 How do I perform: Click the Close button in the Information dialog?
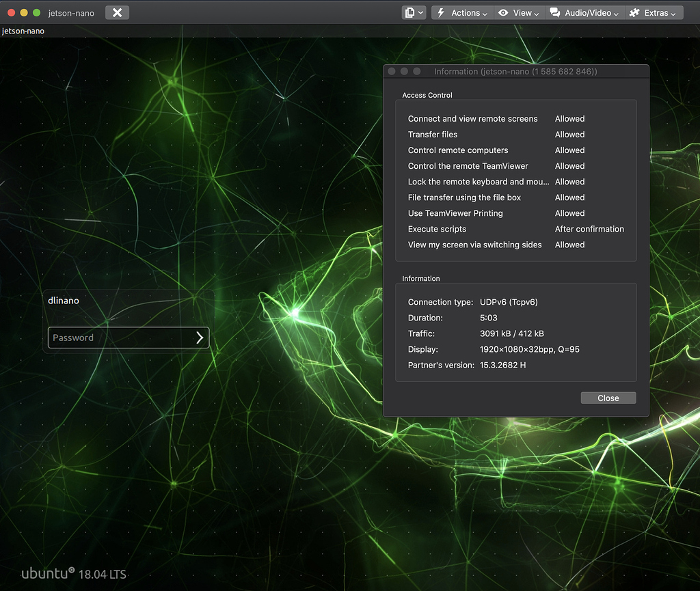click(608, 398)
